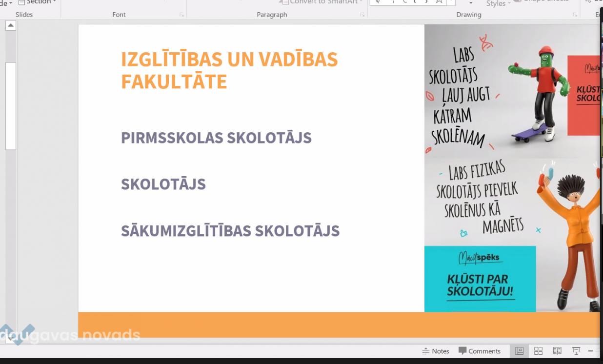This screenshot has width=603, height=364.
Task: Expand the Section dropdown
Action: (x=37, y=2)
